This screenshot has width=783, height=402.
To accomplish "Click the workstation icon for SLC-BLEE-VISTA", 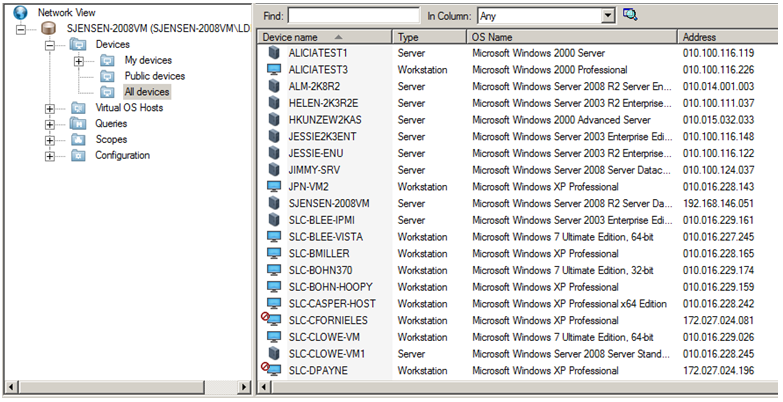I will (x=274, y=237).
